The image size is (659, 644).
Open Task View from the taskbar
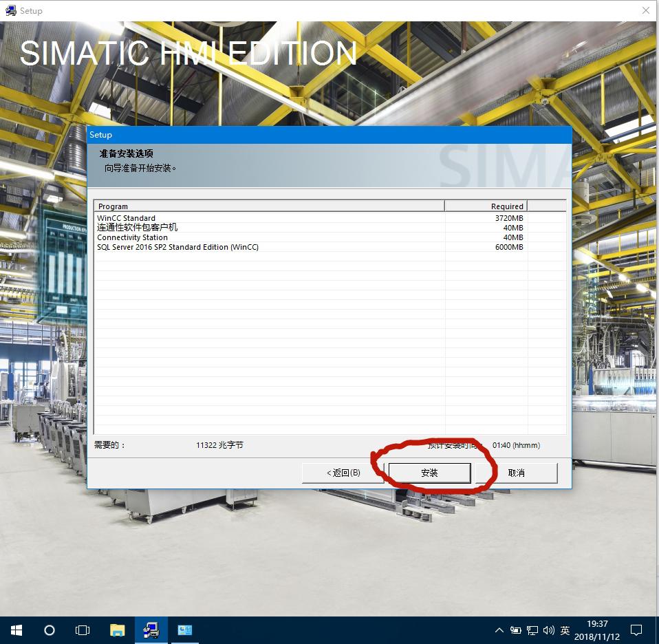pos(82,630)
